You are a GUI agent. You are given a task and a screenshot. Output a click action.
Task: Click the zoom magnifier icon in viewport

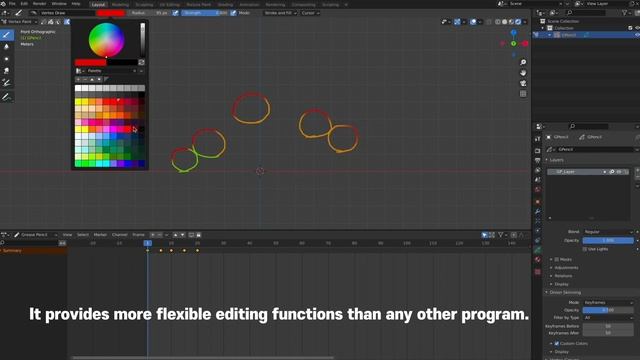point(523,62)
